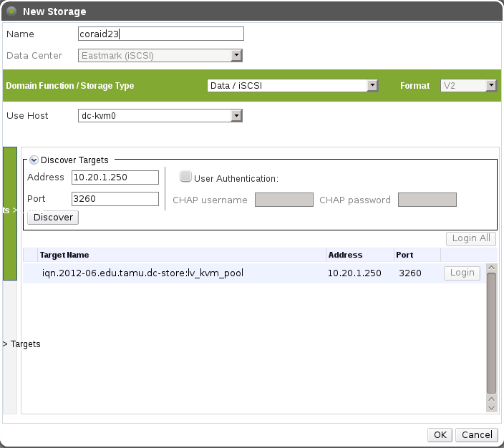The image size is (504, 448).
Task: Click Login button for lv_kvm_pool target
Action: [462, 273]
